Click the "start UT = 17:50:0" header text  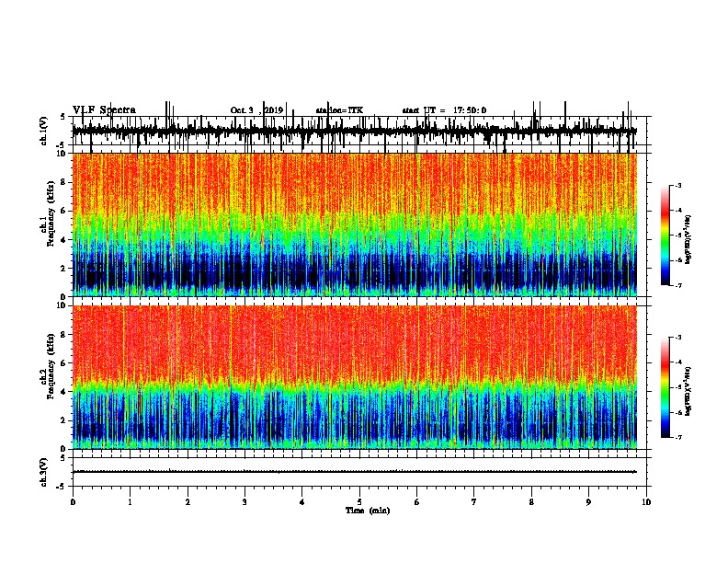(444, 110)
